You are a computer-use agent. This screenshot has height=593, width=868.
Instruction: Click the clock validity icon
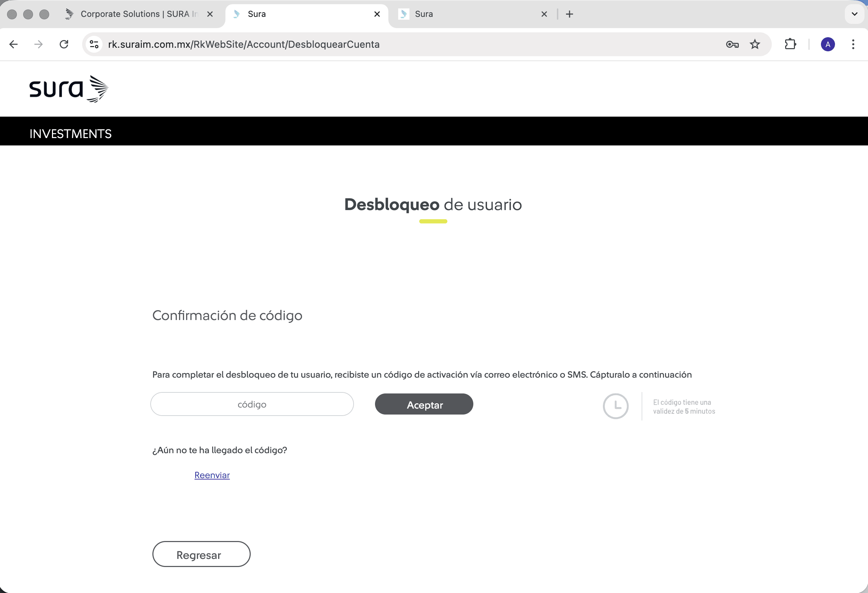pyautogui.click(x=616, y=406)
